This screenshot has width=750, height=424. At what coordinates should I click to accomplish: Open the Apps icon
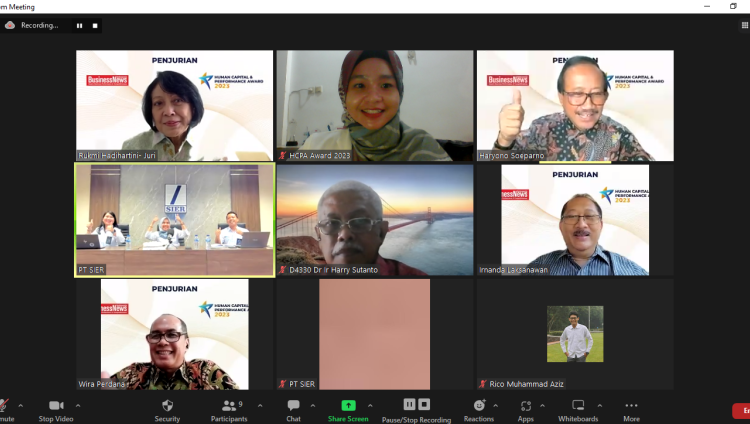526,406
